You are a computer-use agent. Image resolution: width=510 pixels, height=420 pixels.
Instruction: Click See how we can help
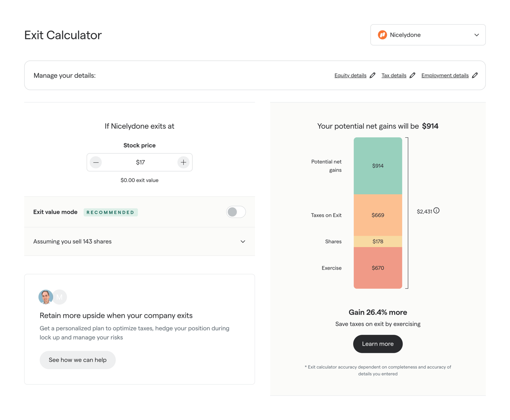[x=77, y=360]
